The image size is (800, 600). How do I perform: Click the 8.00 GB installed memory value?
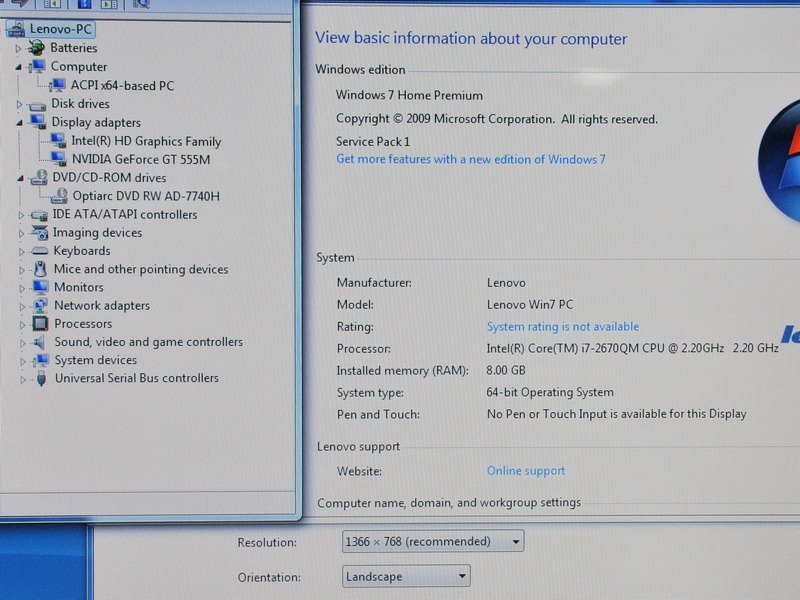[506, 370]
